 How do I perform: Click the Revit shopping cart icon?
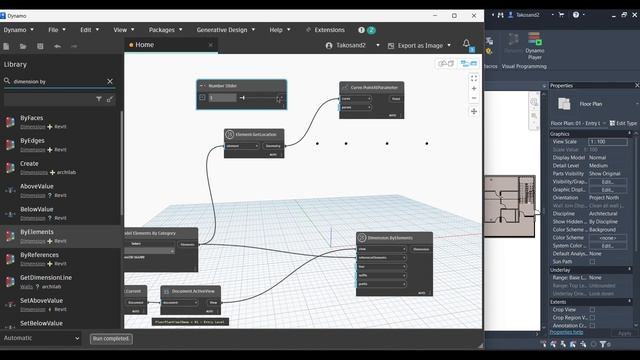[561, 15]
